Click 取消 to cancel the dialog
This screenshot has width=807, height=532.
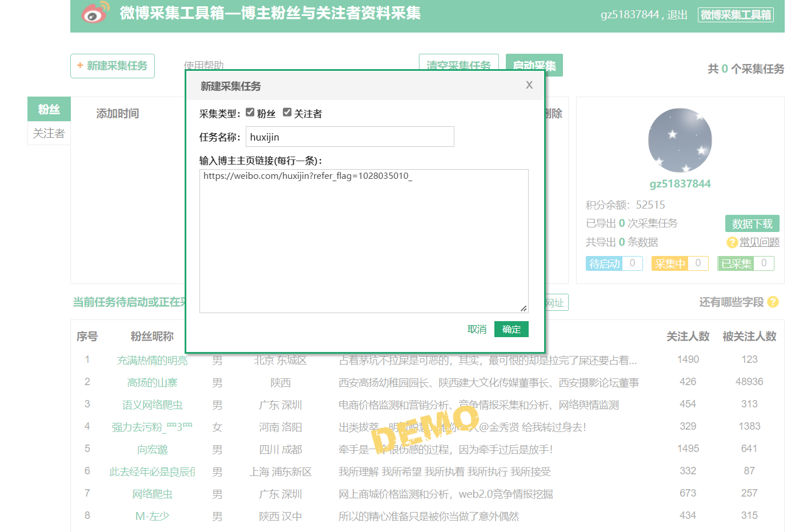(x=477, y=329)
